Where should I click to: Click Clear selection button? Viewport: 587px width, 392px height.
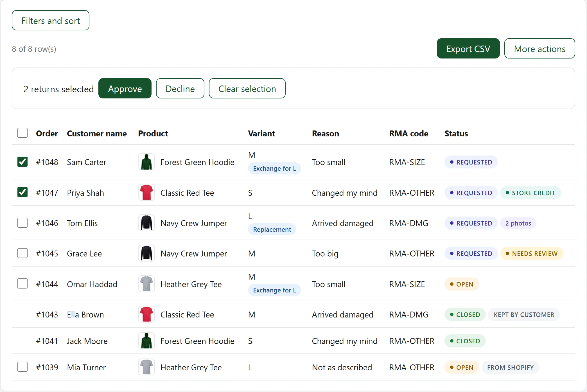(x=247, y=89)
